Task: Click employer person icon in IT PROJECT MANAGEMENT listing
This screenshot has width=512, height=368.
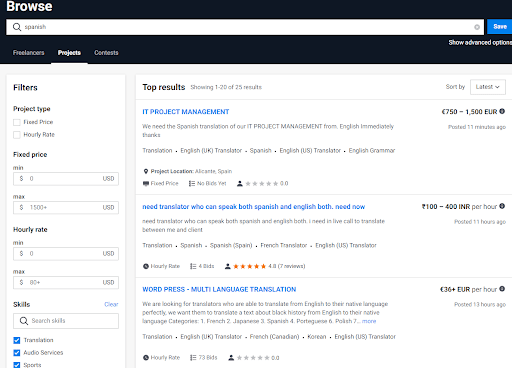Action: coord(240,184)
